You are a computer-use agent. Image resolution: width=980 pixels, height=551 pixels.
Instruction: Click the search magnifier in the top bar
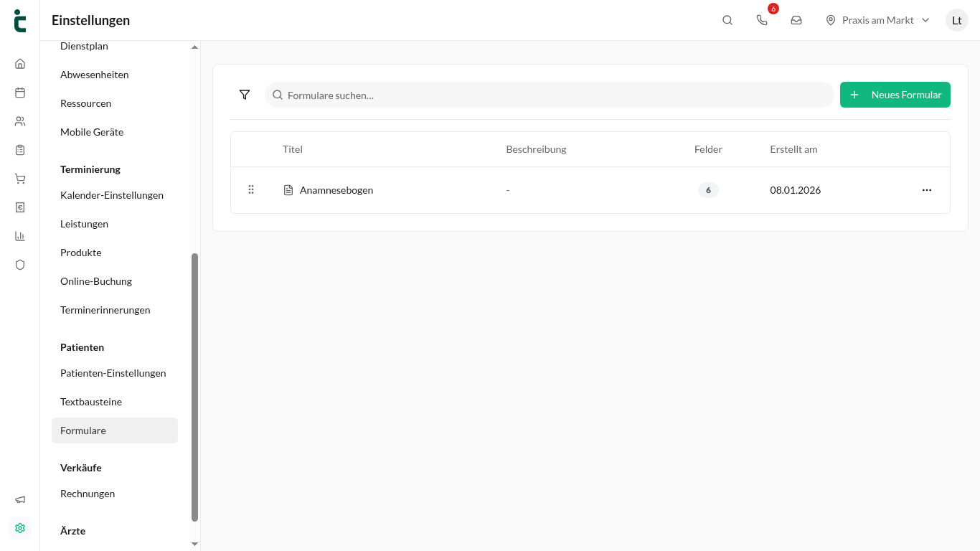pos(727,20)
